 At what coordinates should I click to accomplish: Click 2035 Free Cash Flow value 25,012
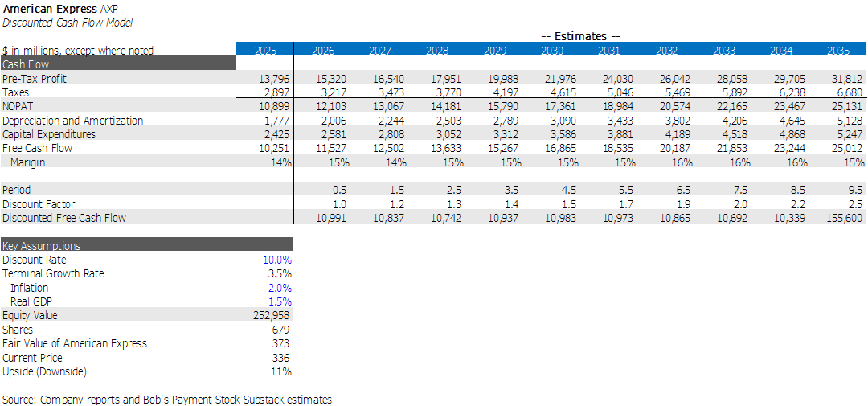(846, 148)
